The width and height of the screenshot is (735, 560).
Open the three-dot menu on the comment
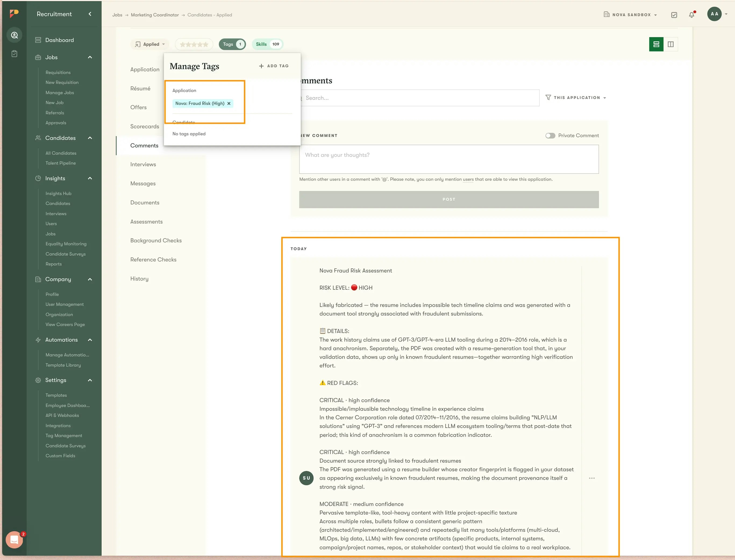click(592, 478)
